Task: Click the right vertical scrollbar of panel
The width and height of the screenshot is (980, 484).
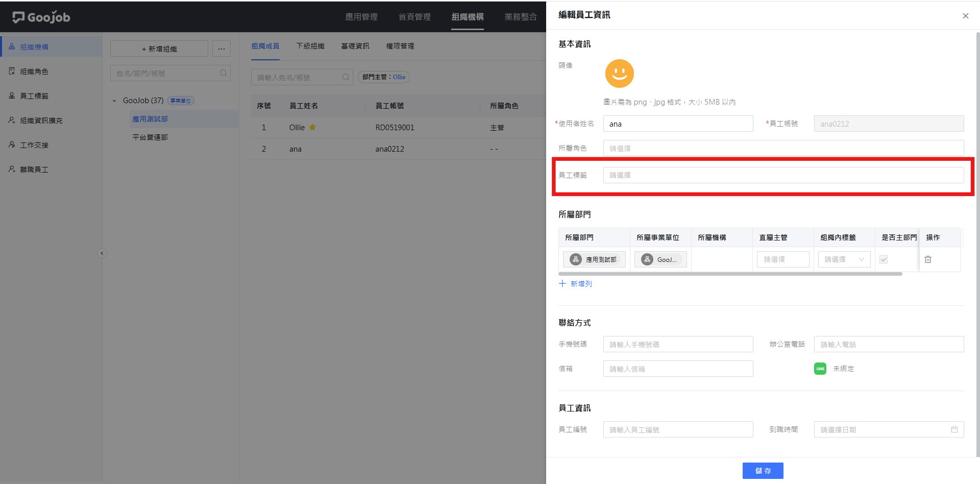Action: pos(977,245)
